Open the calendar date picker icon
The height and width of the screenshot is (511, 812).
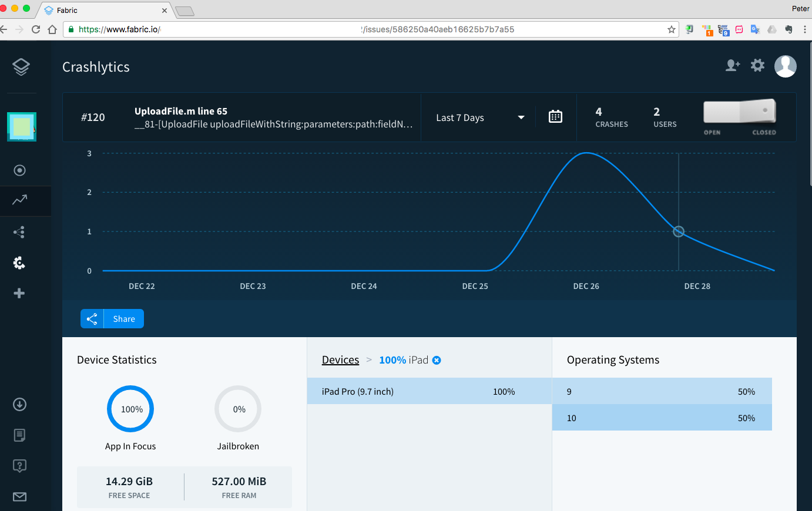[555, 117]
